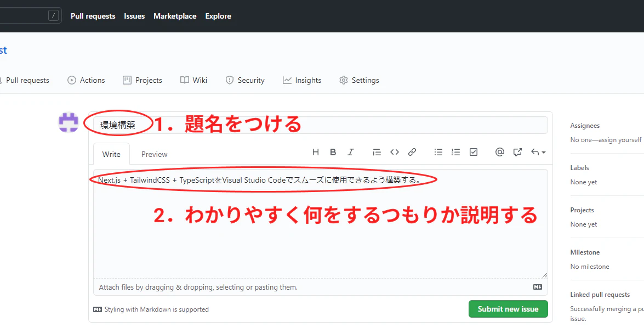Click the Markdown icon in the attach bar
Viewport: 644px width, 327px height.
[x=538, y=287]
